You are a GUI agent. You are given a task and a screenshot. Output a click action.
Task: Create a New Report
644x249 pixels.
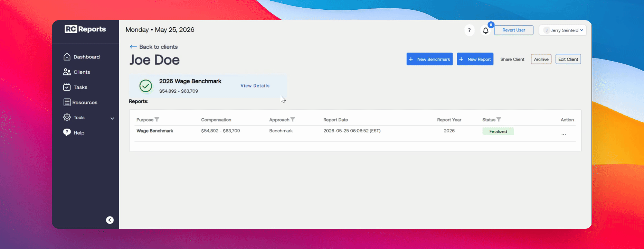(x=475, y=59)
